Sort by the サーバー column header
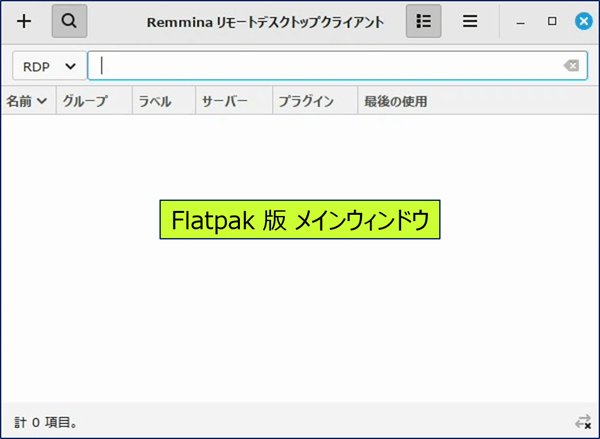 (x=234, y=101)
